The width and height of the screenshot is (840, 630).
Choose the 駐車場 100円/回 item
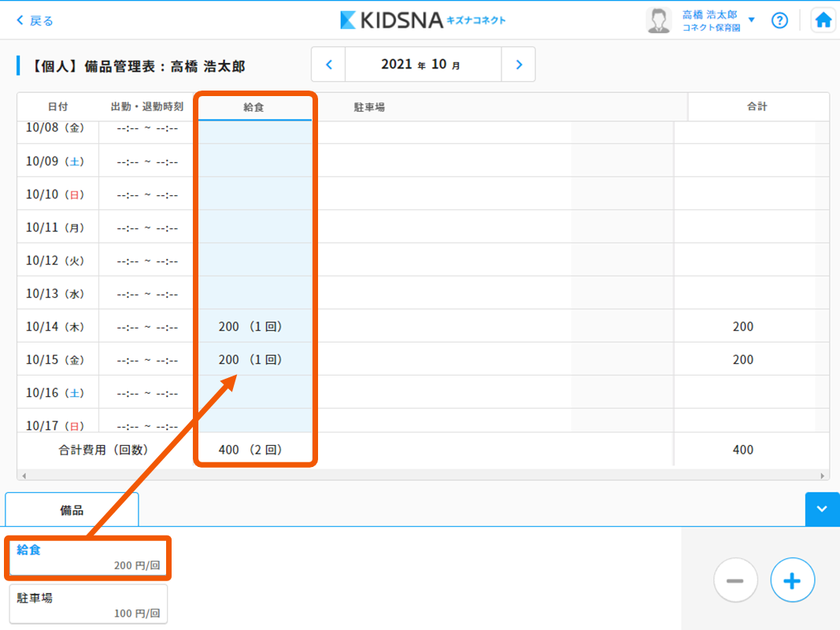88,605
